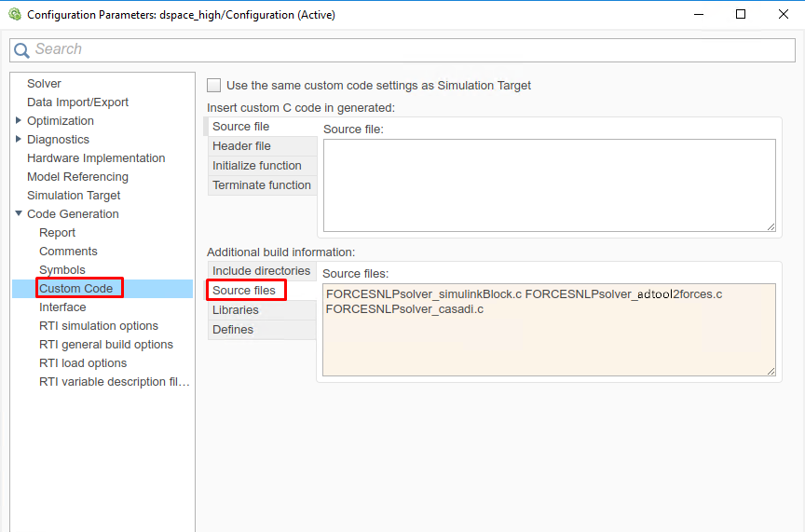
Task: Enable same custom code settings as Simulation Target
Action: 214,85
